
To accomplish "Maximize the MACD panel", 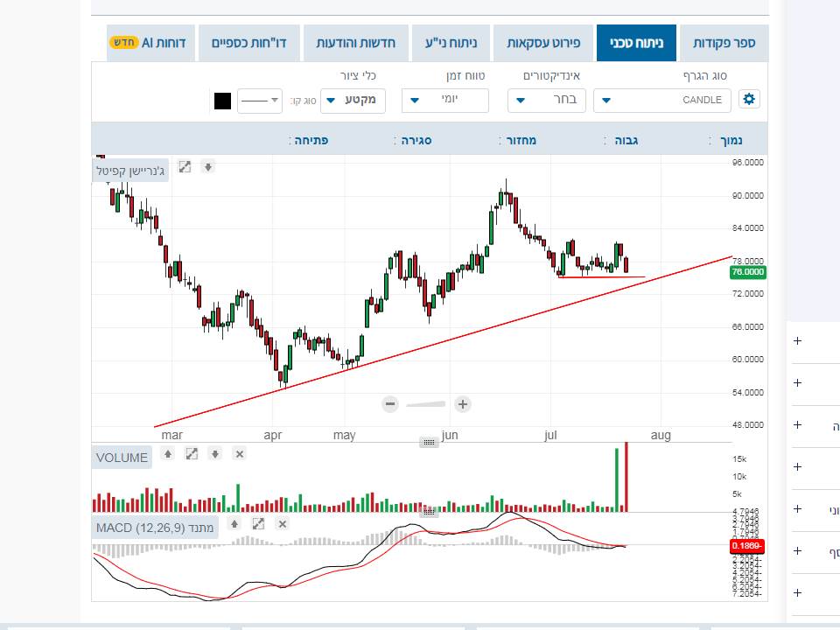I will [258, 523].
